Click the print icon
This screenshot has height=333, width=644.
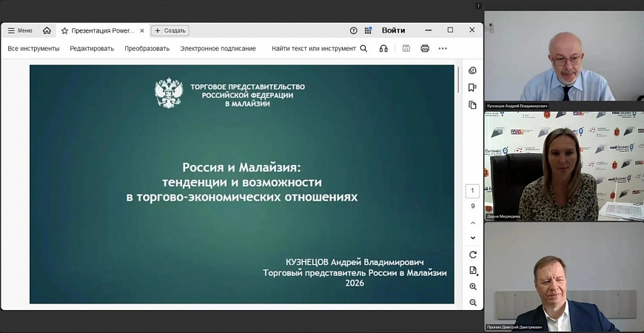click(425, 48)
